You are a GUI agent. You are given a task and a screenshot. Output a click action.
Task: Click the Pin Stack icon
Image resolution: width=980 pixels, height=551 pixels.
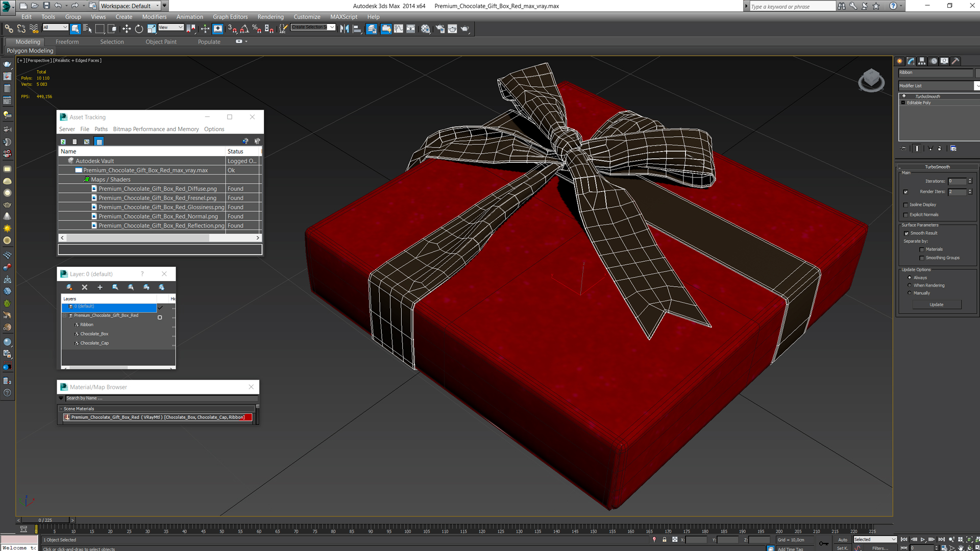tap(903, 148)
